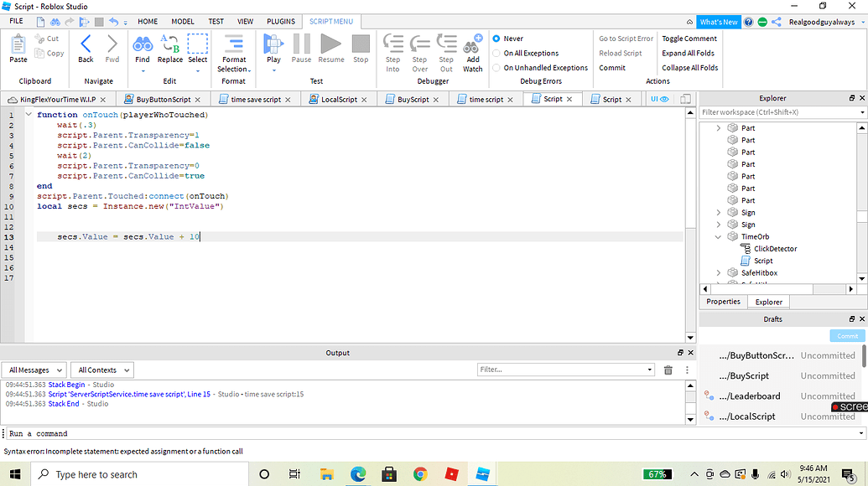Click Step Into debugger icon
This screenshot has width=868, height=486.
coord(393,44)
